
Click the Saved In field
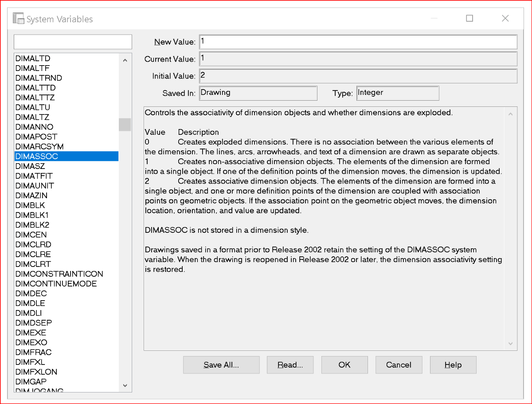(x=258, y=93)
